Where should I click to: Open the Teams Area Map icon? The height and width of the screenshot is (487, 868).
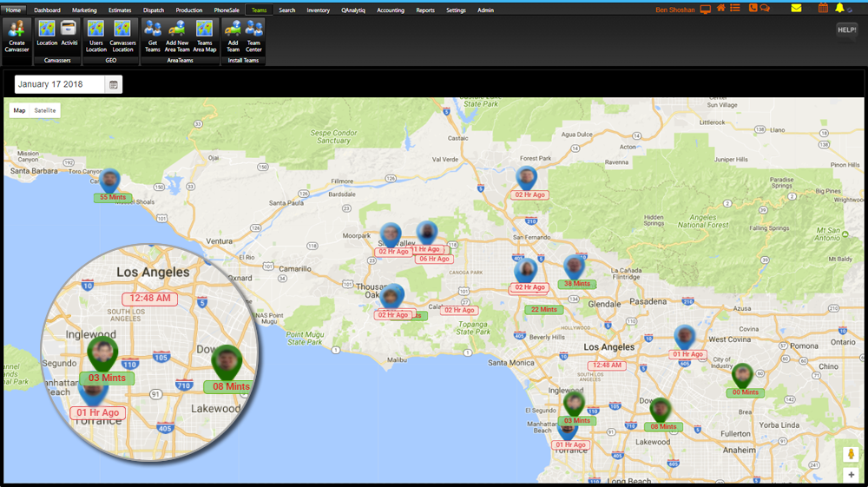(x=204, y=29)
